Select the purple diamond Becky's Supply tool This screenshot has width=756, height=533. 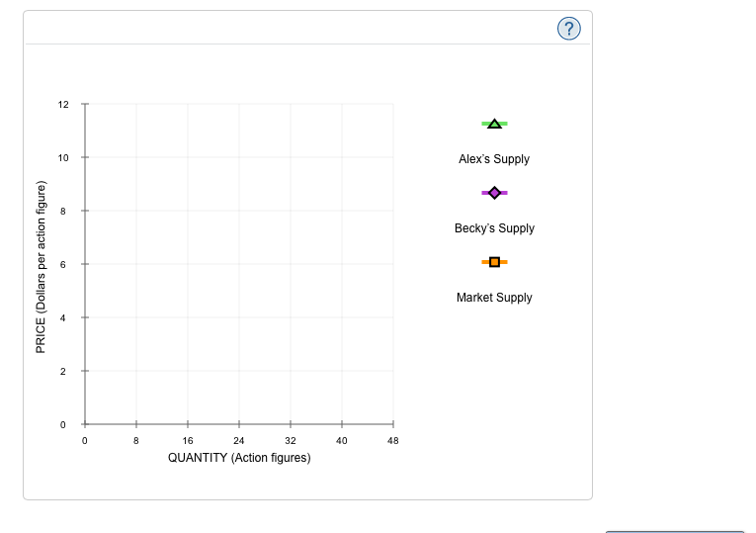coord(494,193)
